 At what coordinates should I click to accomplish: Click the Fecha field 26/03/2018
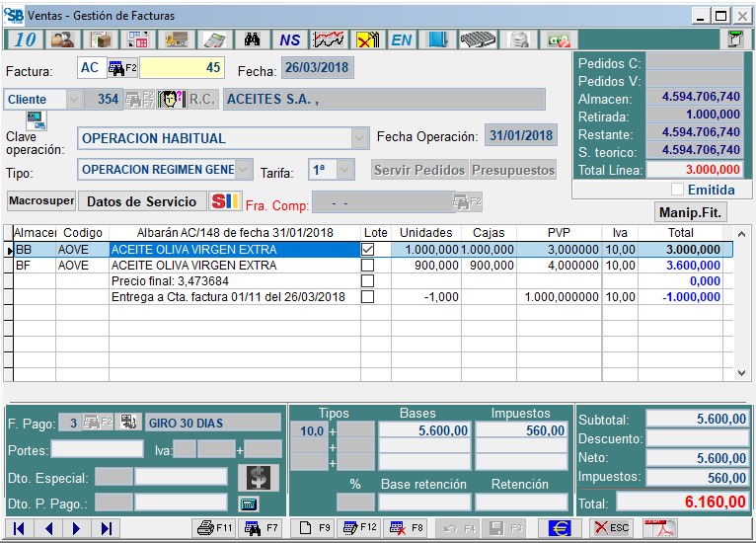pyautogui.click(x=317, y=67)
